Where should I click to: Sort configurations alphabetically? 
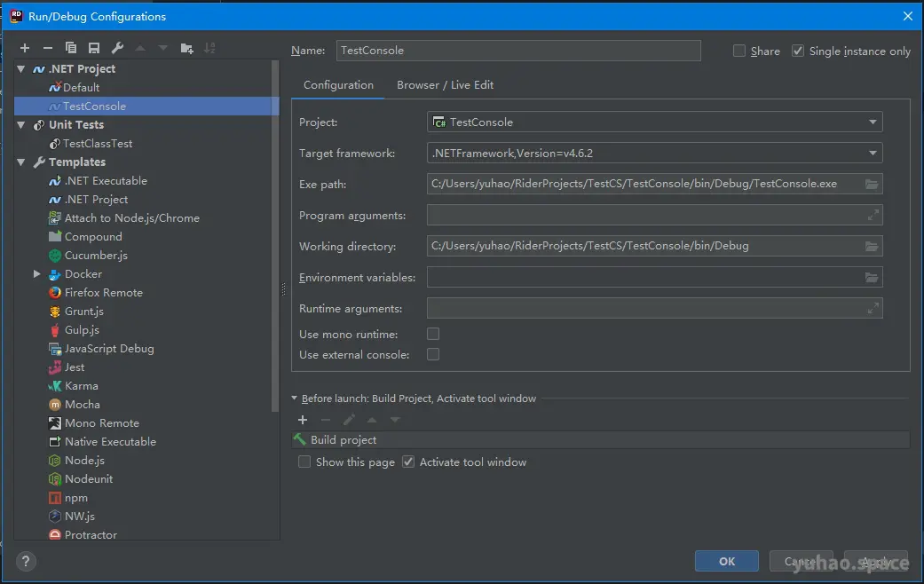coord(209,47)
